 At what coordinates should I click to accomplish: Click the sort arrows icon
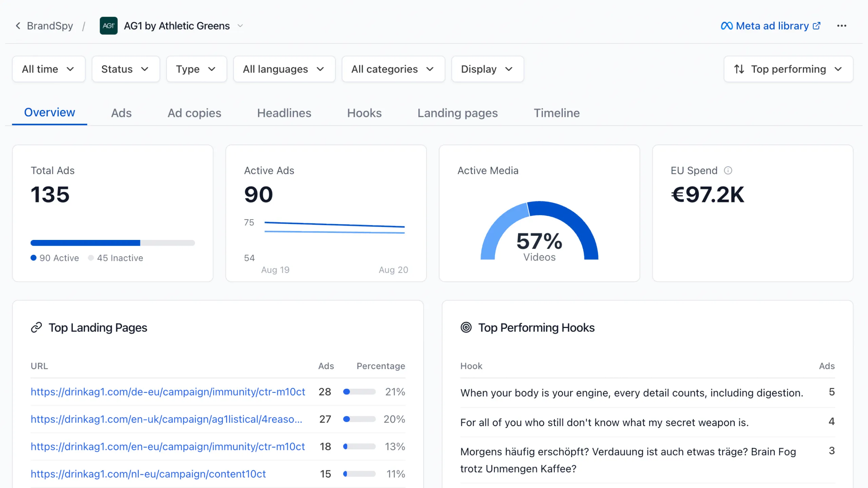coord(739,69)
